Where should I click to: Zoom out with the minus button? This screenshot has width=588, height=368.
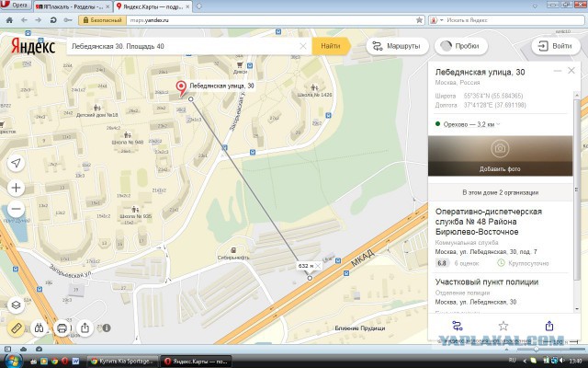coord(16,209)
